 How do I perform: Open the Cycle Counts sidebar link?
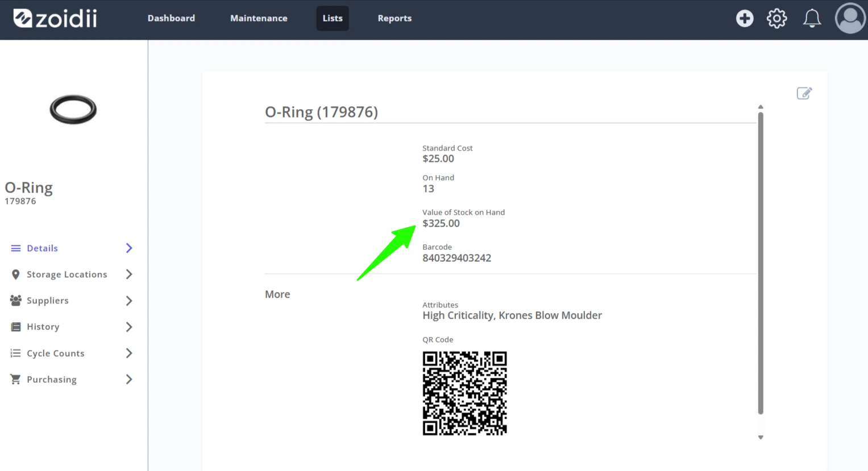coord(56,353)
